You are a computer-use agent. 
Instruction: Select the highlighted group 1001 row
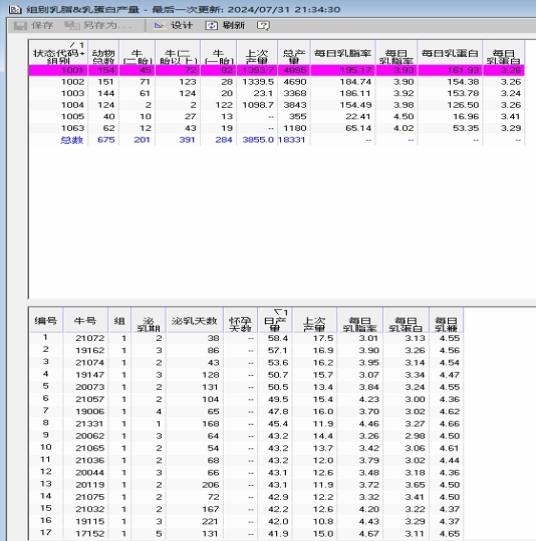pos(277,70)
